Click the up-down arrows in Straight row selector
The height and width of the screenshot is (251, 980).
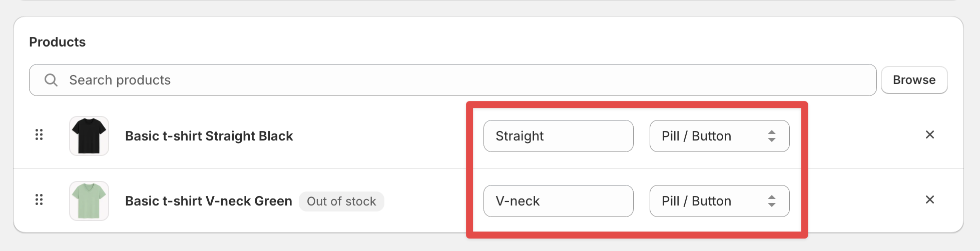click(x=772, y=136)
